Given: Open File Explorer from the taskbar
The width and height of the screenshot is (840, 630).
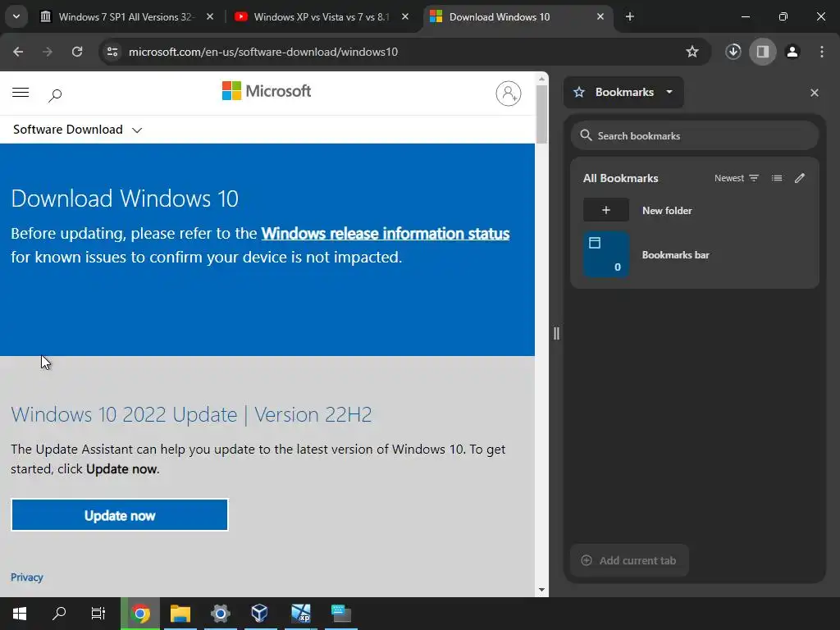Looking at the screenshot, I should (x=180, y=614).
